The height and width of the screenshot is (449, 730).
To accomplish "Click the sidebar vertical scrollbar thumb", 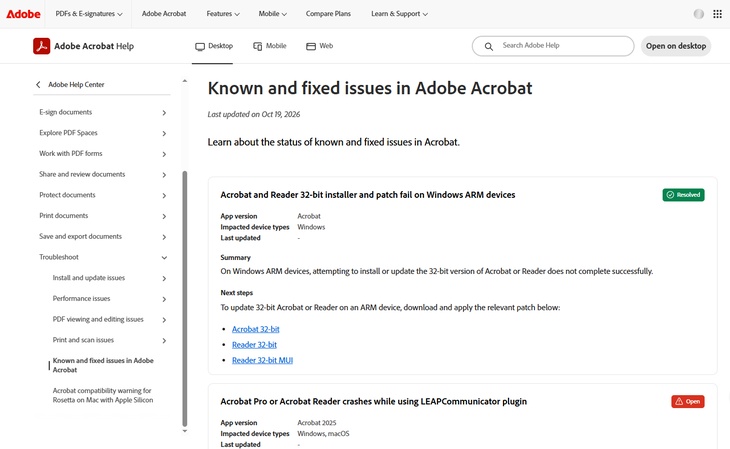I will 185,298.
